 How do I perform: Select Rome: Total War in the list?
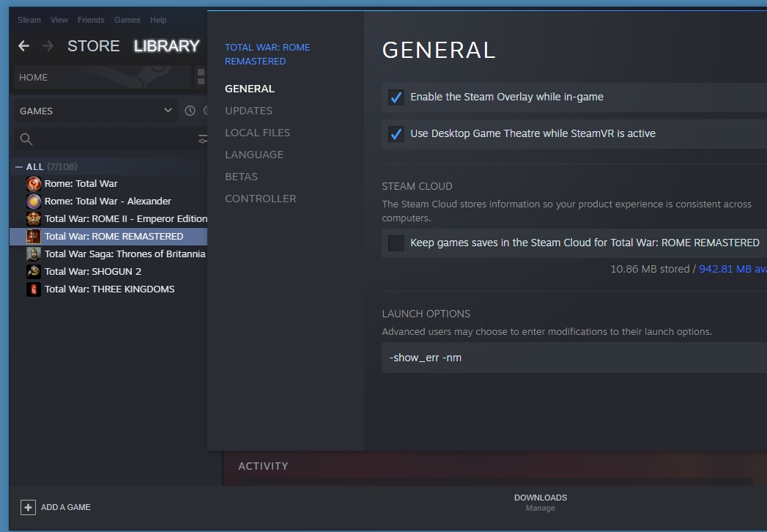pyautogui.click(x=81, y=183)
